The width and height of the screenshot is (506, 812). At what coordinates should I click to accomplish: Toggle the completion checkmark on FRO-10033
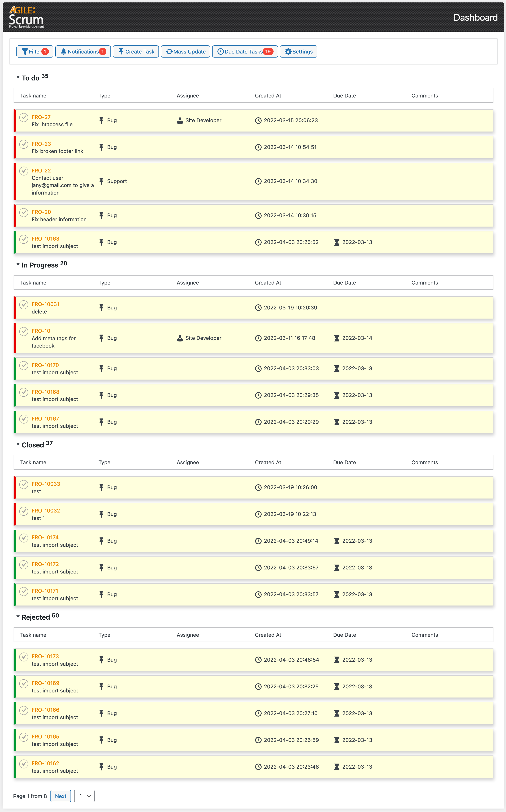24,485
